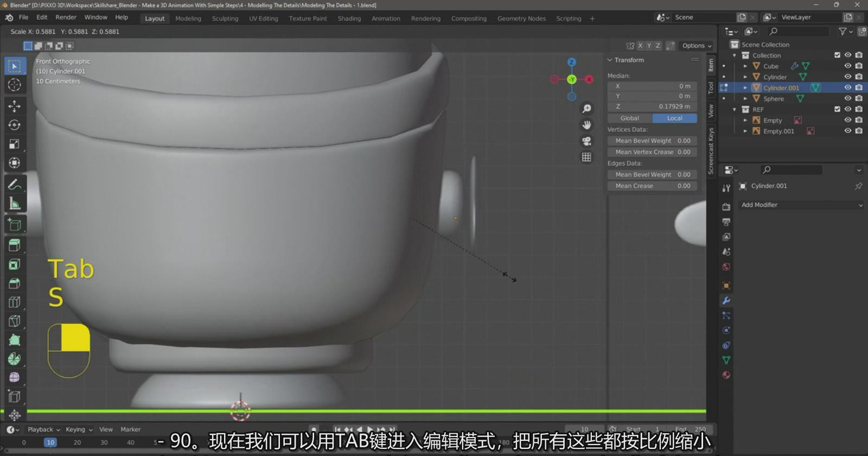Open the Render properties tab icon
The image size is (868, 456).
pos(726,207)
